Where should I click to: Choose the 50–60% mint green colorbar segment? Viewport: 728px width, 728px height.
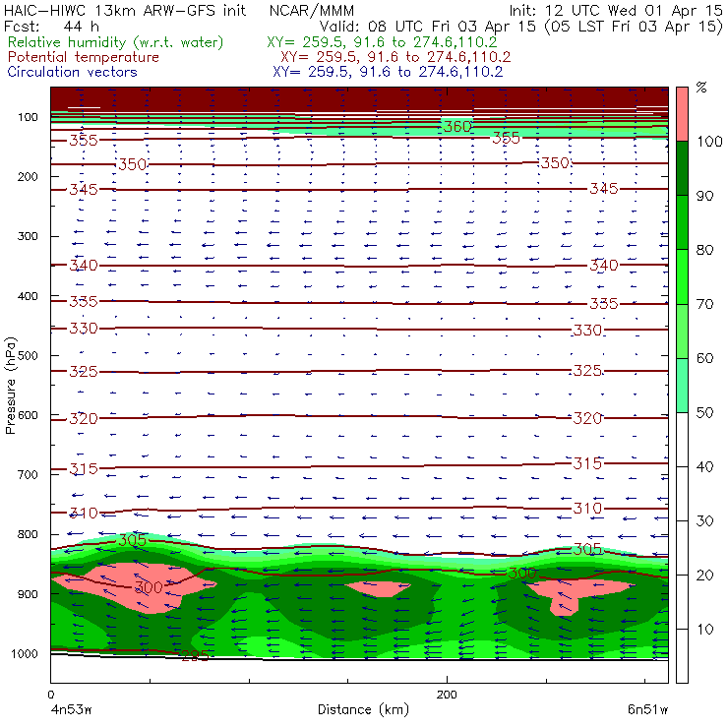point(682,386)
